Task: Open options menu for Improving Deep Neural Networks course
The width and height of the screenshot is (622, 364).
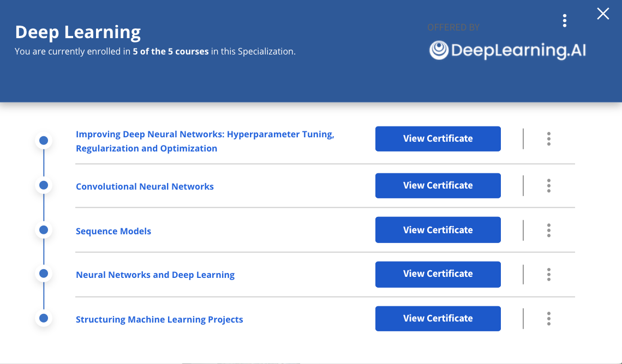Action: click(548, 139)
